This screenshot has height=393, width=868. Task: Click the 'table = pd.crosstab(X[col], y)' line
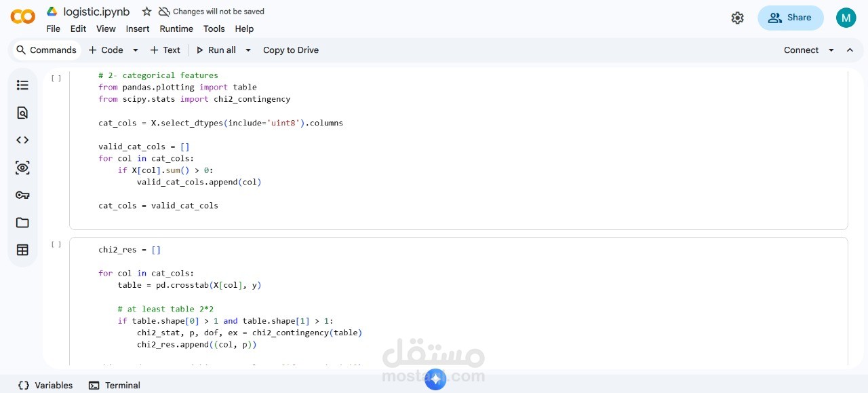tap(189, 285)
